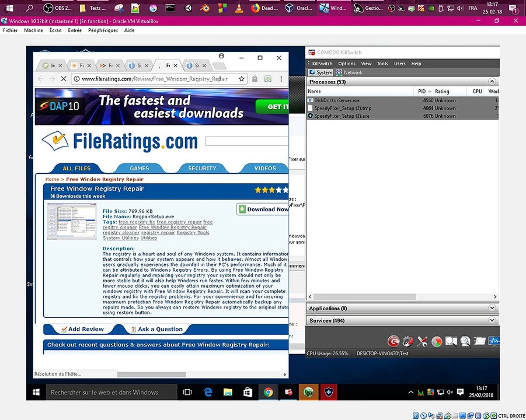Click the muted volume icon in guest tray
526x420 pixels.
(450, 392)
